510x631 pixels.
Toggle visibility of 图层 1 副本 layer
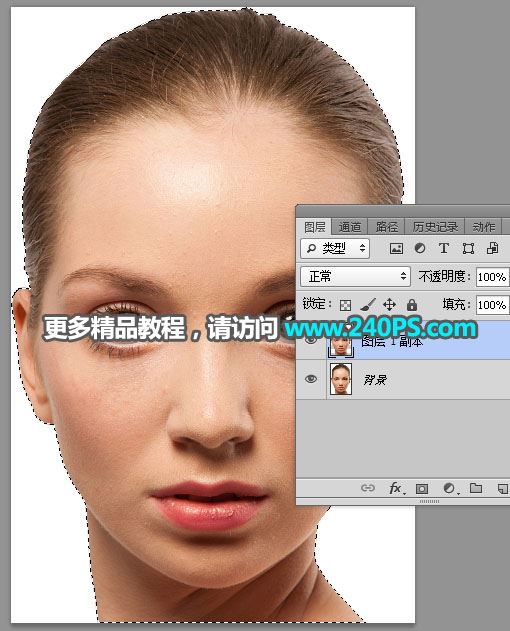click(x=311, y=341)
